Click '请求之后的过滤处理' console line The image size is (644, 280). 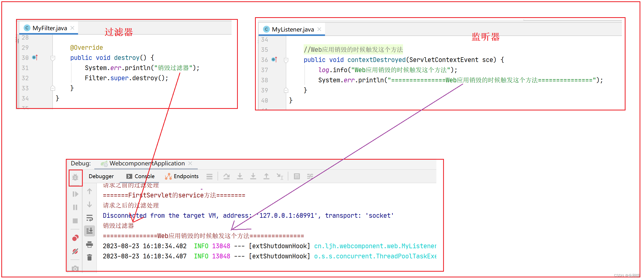tap(131, 206)
